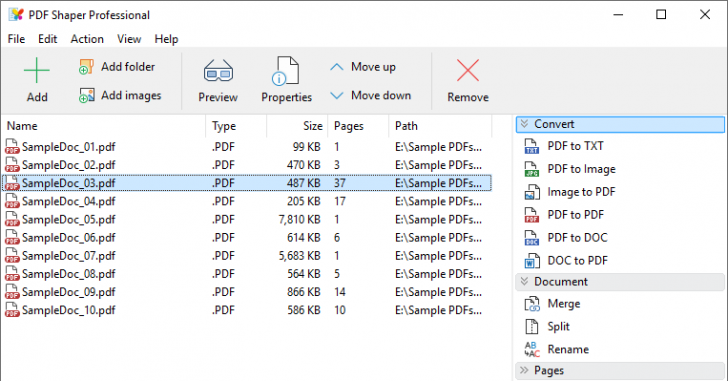Click the PDF icon of SampleDoc_05.pdf
This screenshot has height=381, width=728.
(x=12, y=219)
